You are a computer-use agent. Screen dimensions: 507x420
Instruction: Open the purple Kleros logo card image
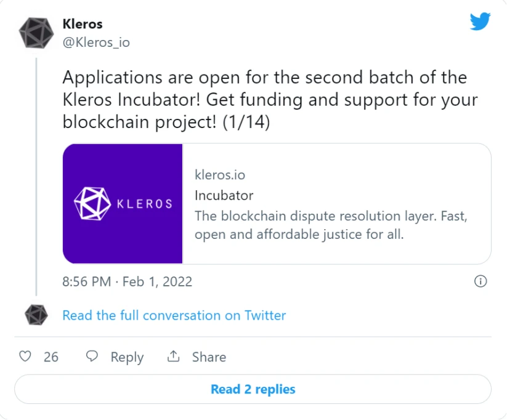coord(123,204)
